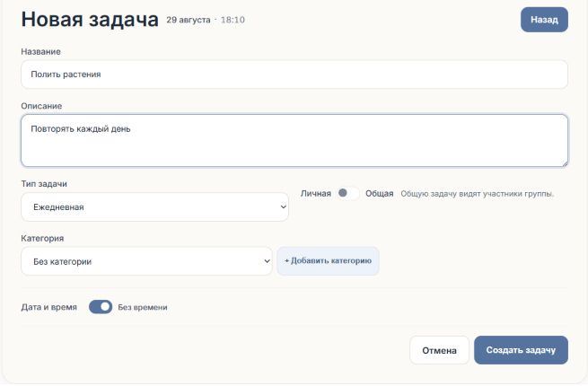Click the 18:10 time text
Screen dimensions: 588x386
[233, 20]
